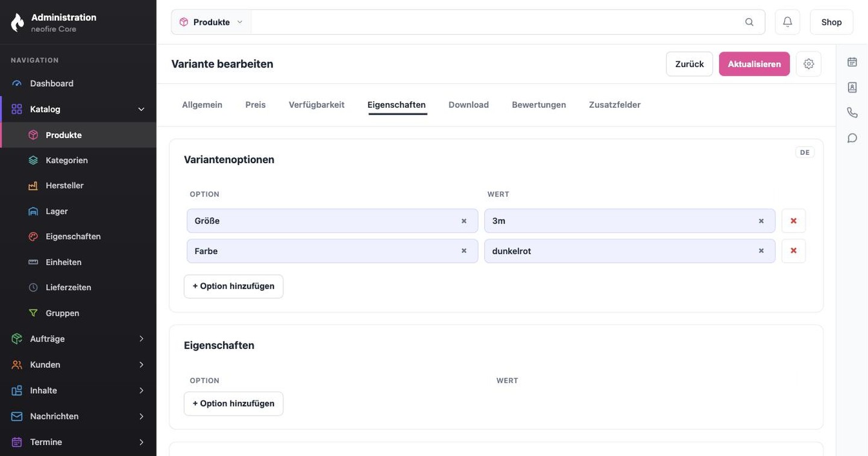Viewport: 868px width, 456px height.
Task: Open the calendar icon in right sidebar
Action: pyautogui.click(x=852, y=61)
